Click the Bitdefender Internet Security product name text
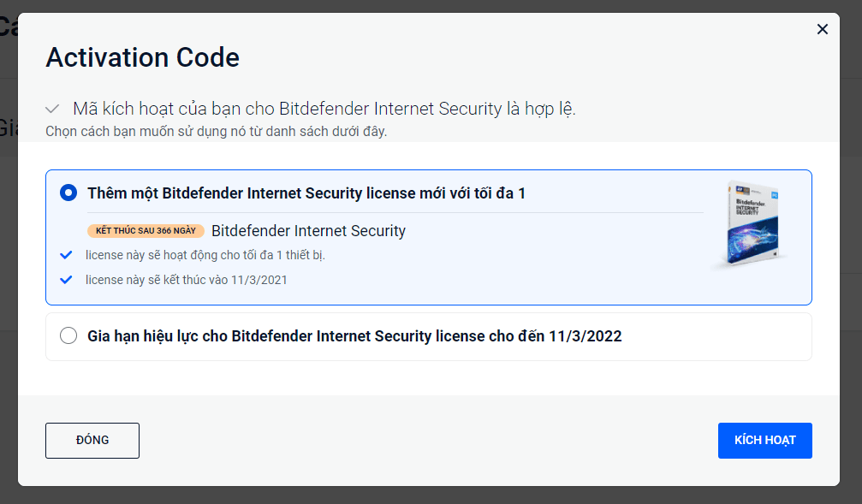This screenshot has height=504, width=862. click(308, 231)
